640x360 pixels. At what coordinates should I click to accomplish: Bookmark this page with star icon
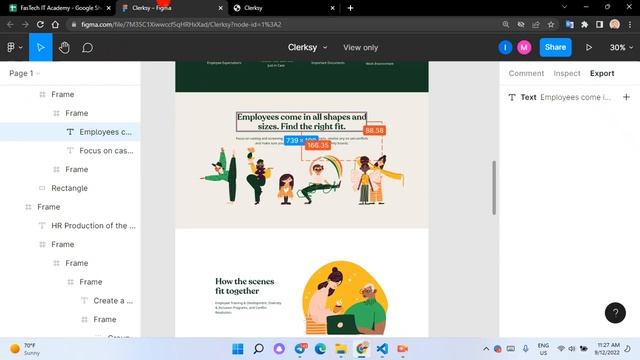pos(551,24)
